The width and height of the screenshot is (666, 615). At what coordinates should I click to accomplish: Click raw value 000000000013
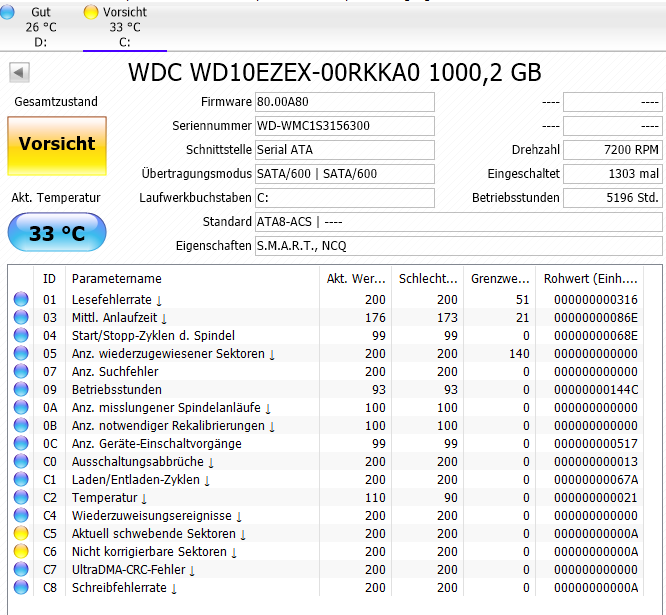[595, 462]
